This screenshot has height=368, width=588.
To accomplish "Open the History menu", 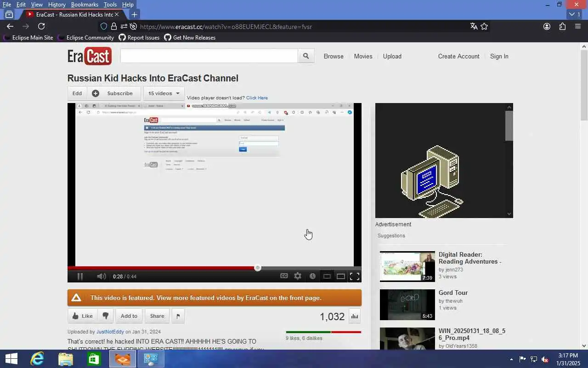I will point(57,5).
